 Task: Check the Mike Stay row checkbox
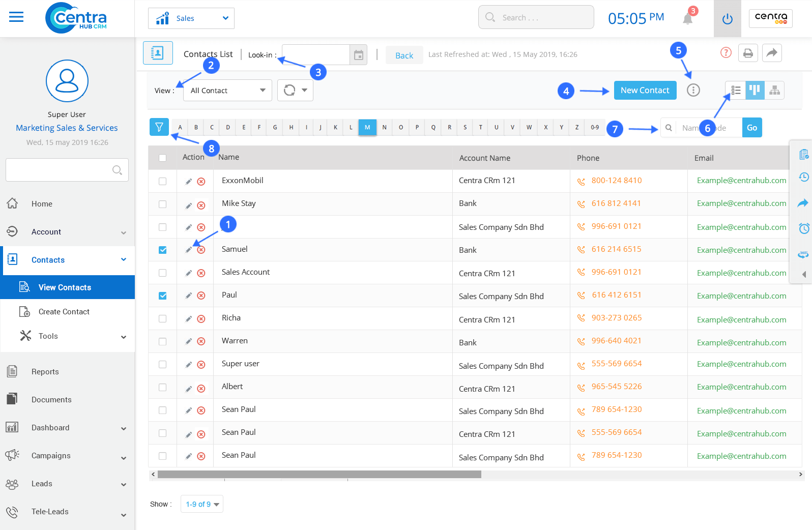(x=163, y=204)
